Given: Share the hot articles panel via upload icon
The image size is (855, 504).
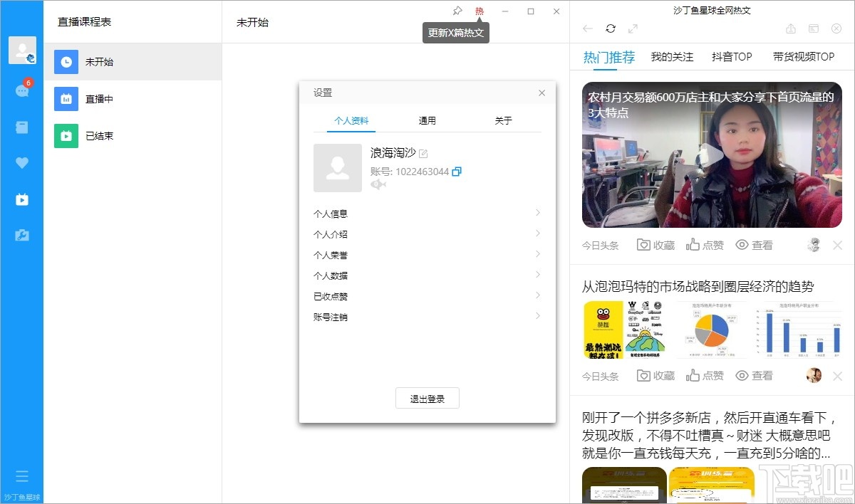Looking at the screenshot, I should point(791,28).
